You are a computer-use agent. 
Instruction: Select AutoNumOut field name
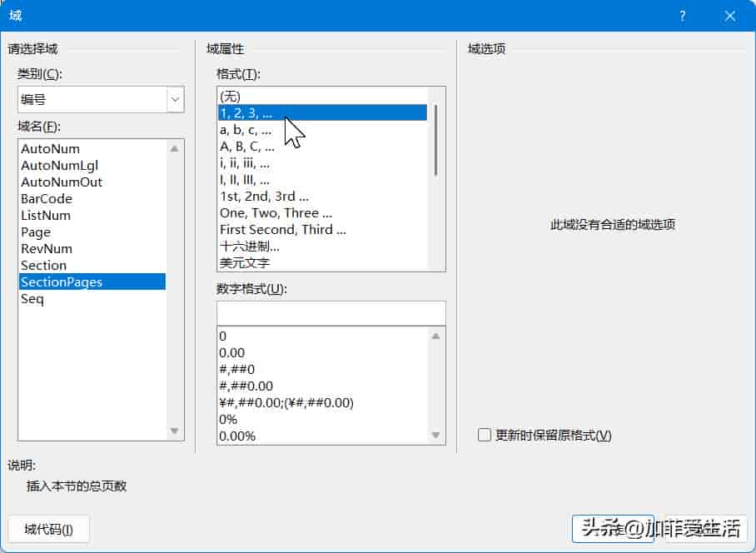(92, 182)
